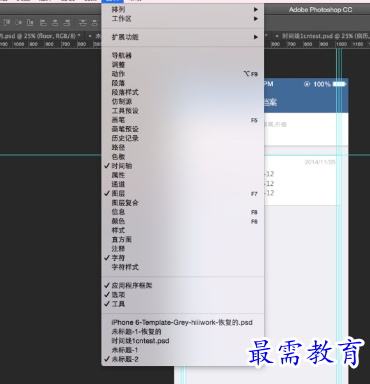The image size is (370, 384).
Task: Open the 样式 panel
Action: (x=183, y=230)
